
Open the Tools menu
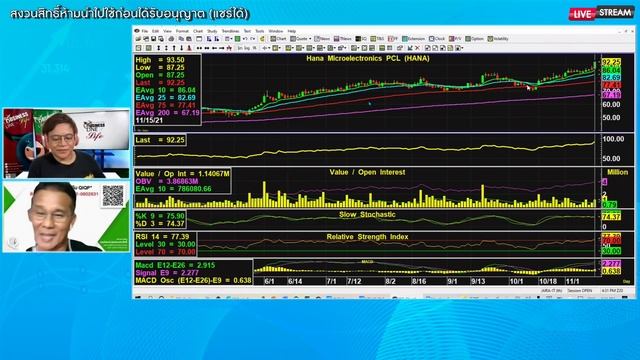[x=260, y=31]
